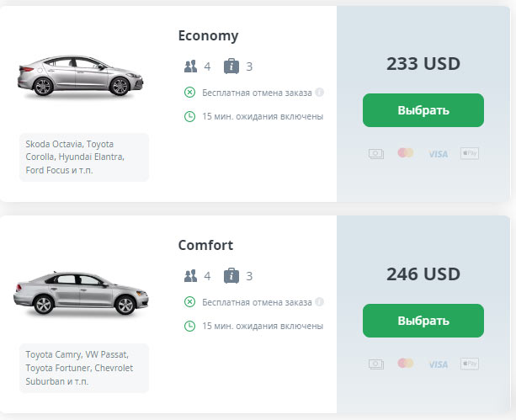Click Economy waiting time clock icon
Image resolution: width=516 pixels, height=420 pixels.
(190, 116)
